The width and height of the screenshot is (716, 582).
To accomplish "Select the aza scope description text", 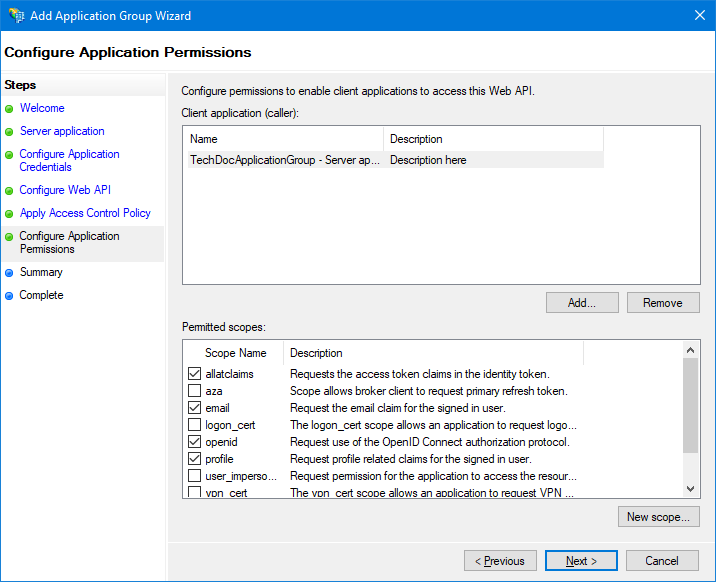I will tap(429, 391).
